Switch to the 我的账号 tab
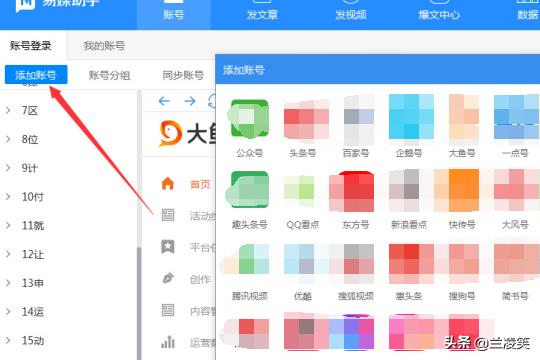 click(104, 45)
